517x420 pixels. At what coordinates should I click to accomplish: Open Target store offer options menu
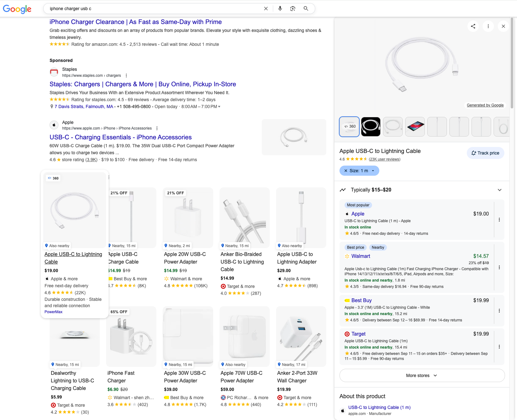(x=499, y=347)
